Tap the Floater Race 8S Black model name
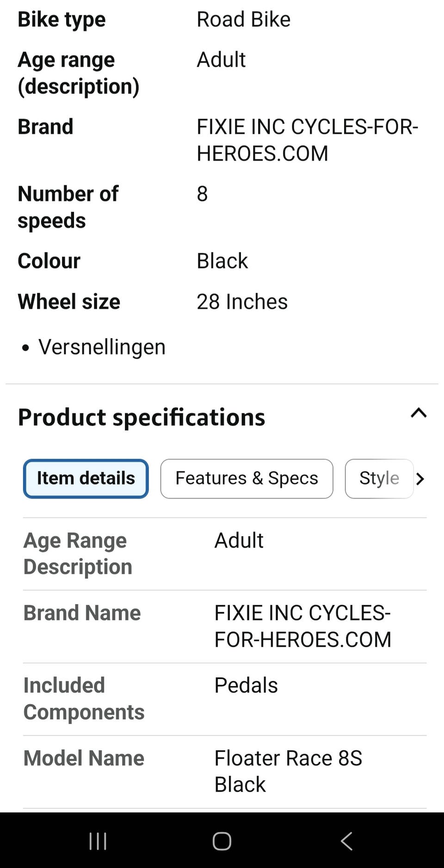The height and width of the screenshot is (868, 444). pyautogui.click(x=288, y=771)
